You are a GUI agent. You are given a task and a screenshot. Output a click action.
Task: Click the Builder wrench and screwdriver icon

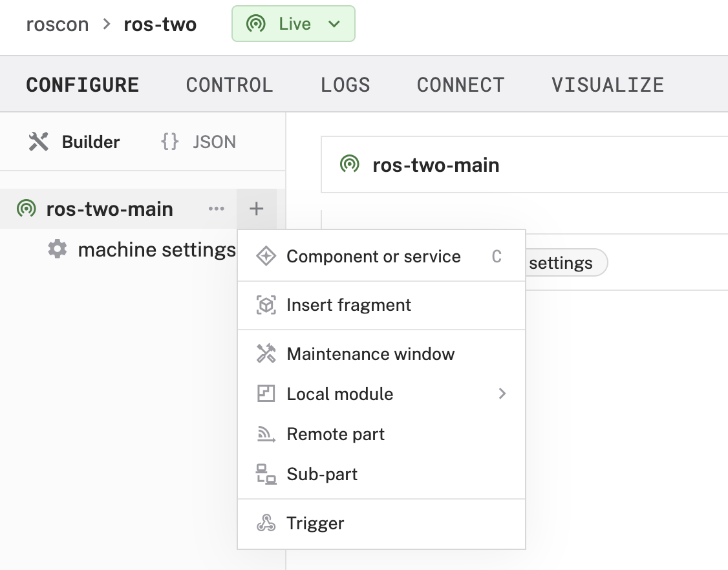click(x=39, y=142)
